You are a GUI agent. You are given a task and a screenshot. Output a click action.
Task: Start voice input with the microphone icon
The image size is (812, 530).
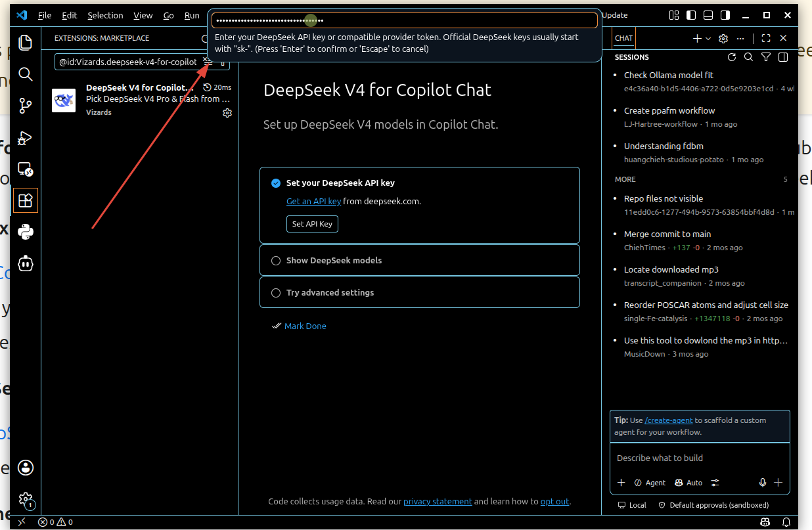(763, 483)
